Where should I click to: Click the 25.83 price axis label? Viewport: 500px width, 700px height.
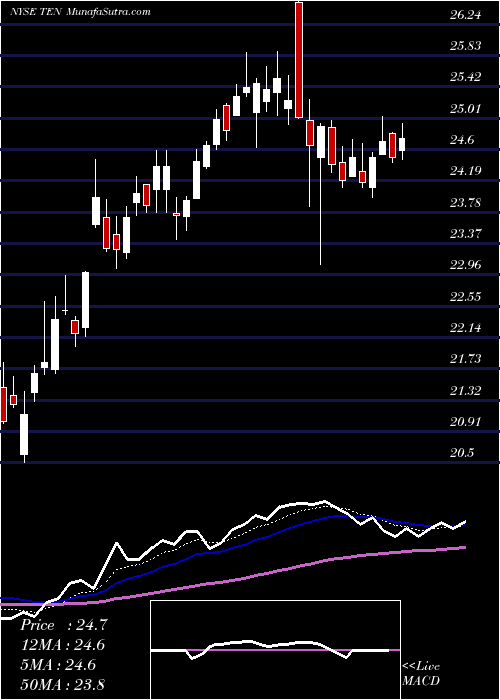pos(465,46)
